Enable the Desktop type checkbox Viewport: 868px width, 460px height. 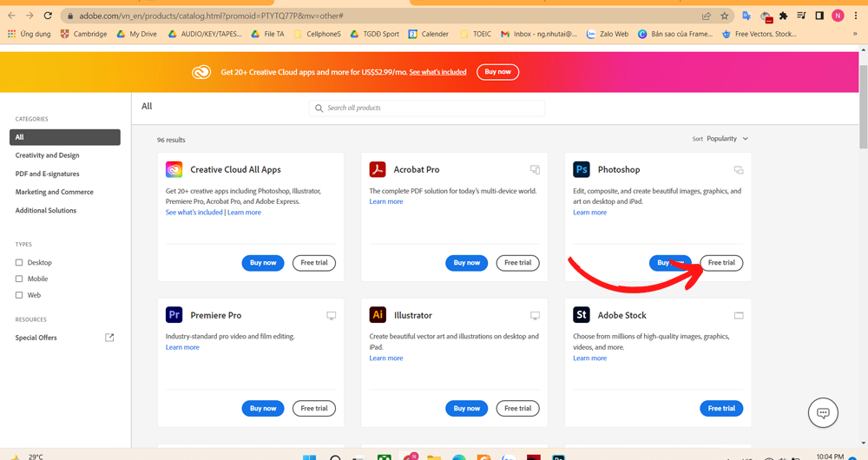click(x=19, y=262)
